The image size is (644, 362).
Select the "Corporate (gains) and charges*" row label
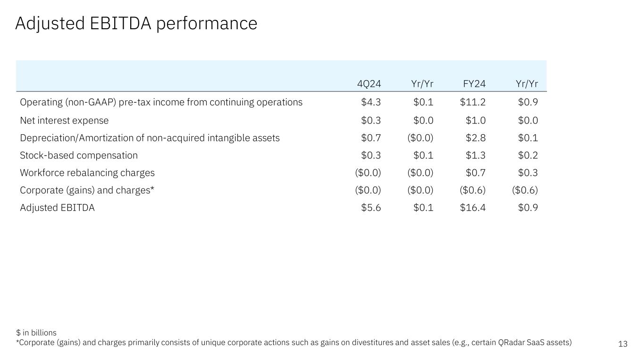(87, 190)
